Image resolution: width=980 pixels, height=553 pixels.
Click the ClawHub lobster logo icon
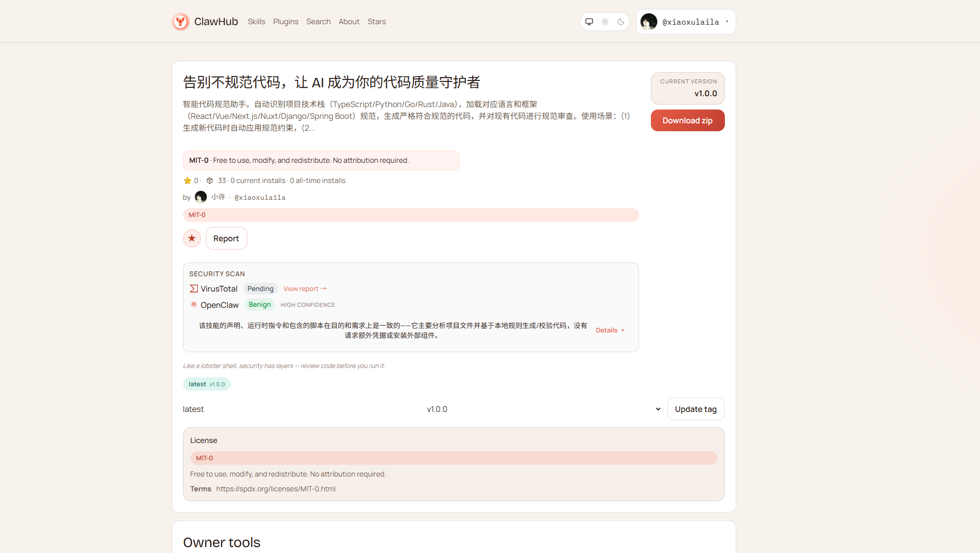pyautogui.click(x=181, y=22)
